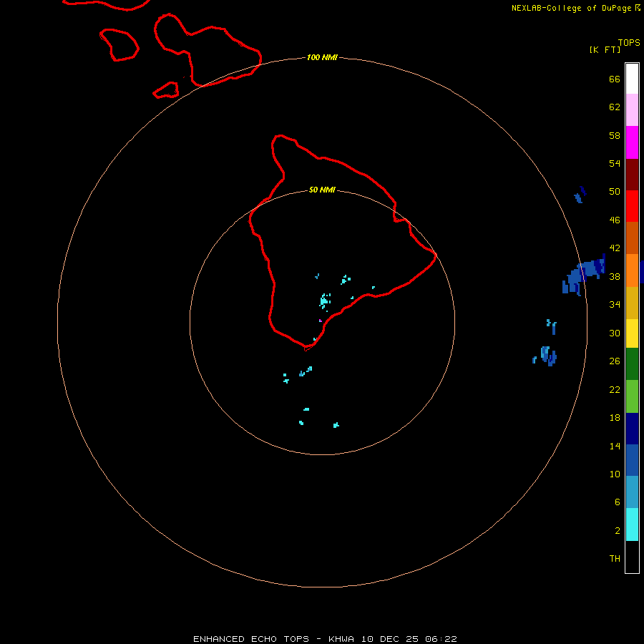This screenshot has width=644, height=644.
Task: Click the '50 NMI' range ring label
Action: click(x=322, y=190)
